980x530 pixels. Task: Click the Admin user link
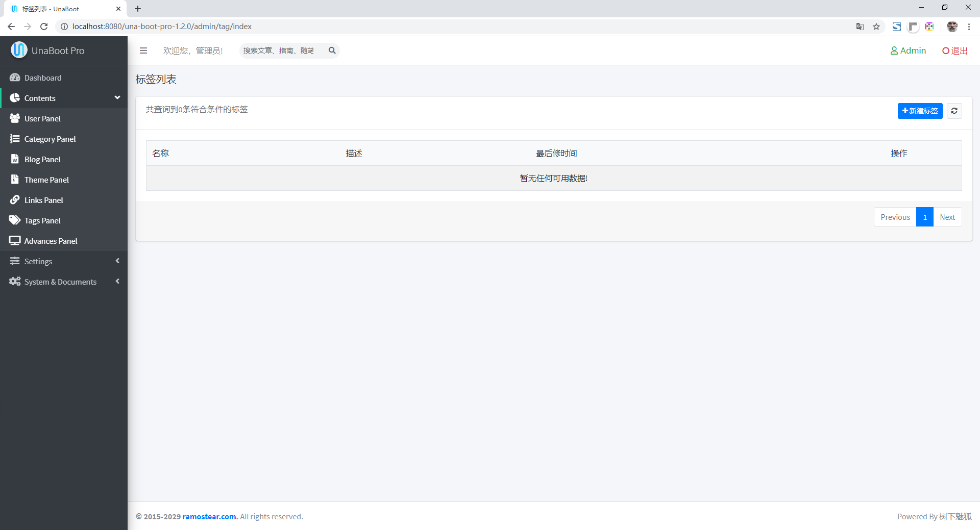[908, 51]
